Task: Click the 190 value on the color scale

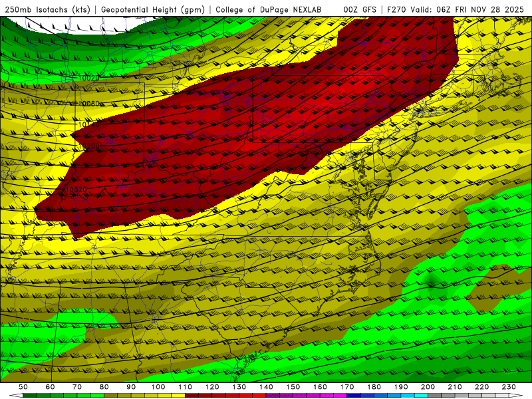Action: tap(401, 387)
